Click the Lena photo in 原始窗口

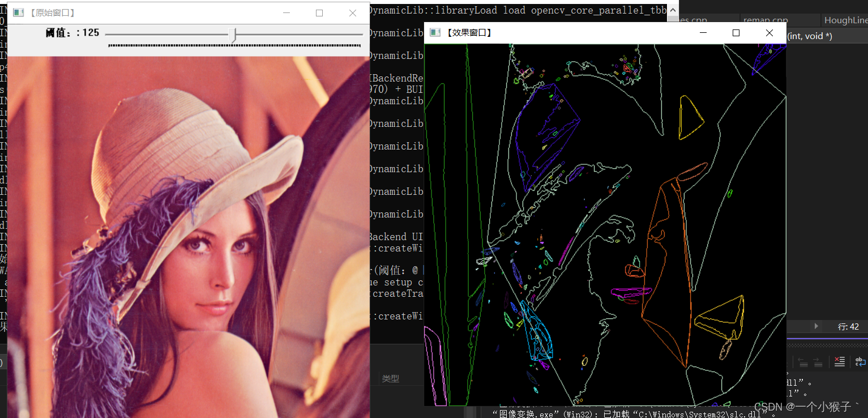pos(189,237)
